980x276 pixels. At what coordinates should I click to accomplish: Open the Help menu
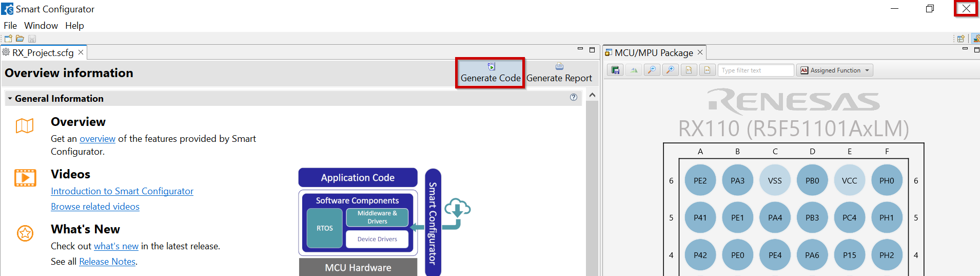coord(74,25)
